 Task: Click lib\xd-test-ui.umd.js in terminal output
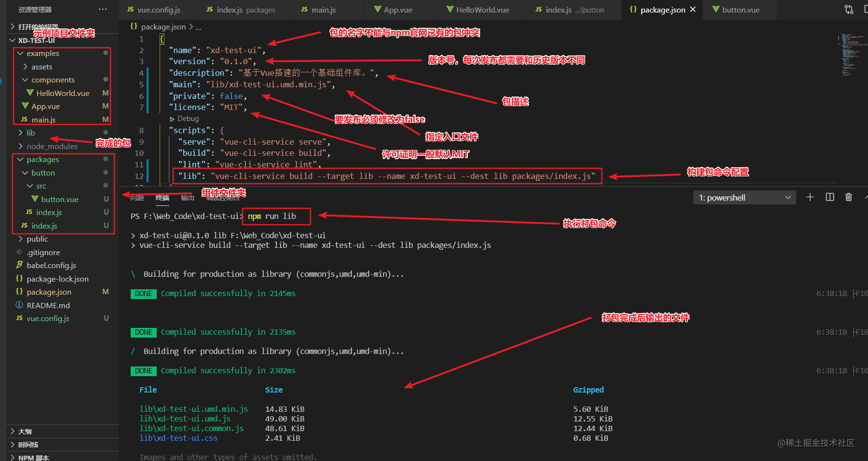(185, 419)
